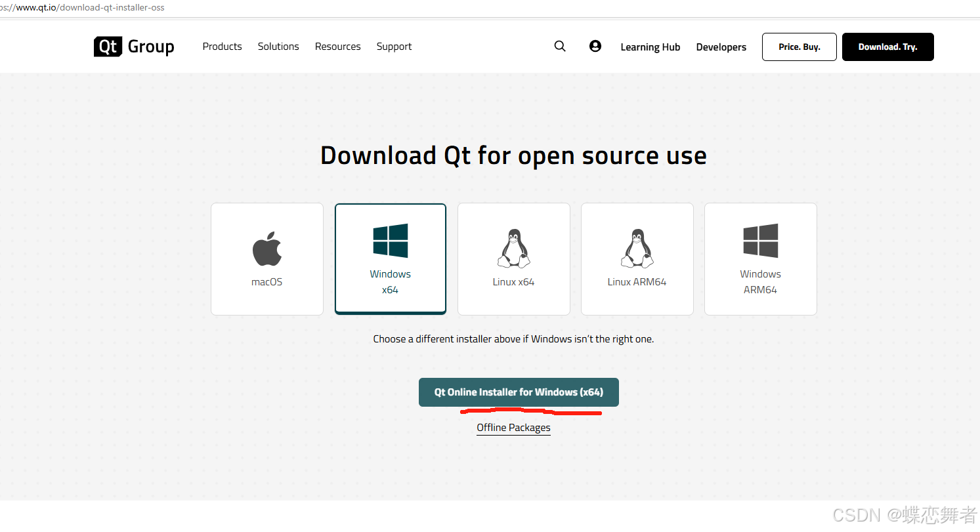Click the Windows x64 logo icon
Screen dimensions: 980x532
[390, 240]
